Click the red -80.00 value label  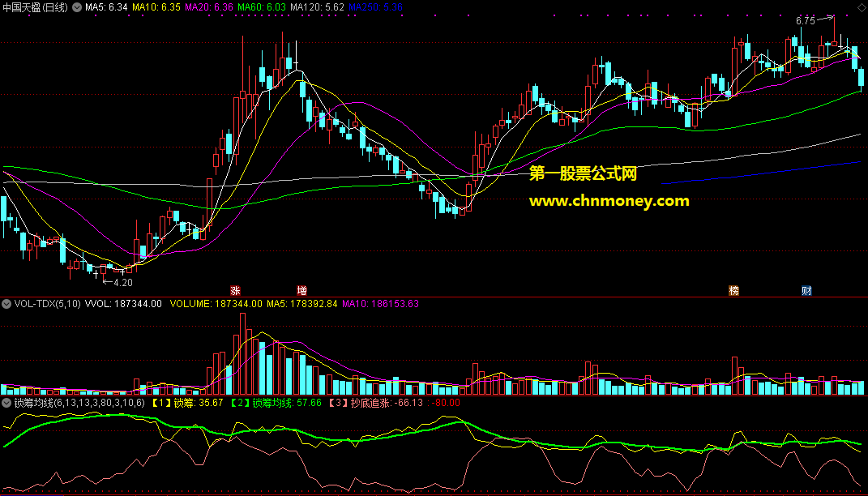click(445, 403)
